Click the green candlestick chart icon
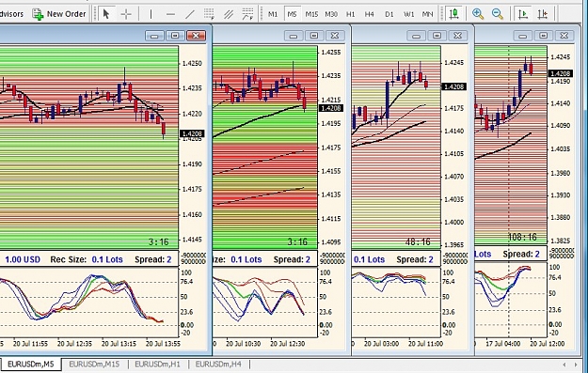The width and height of the screenshot is (588, 373). [x=454, y=14]
